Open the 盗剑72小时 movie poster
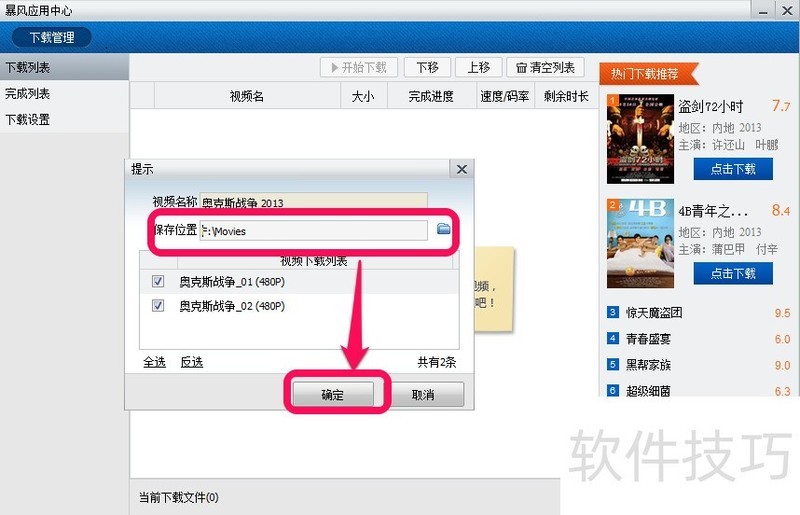The width and height of the screenshot is (800, 515). (x=639, y=139)
